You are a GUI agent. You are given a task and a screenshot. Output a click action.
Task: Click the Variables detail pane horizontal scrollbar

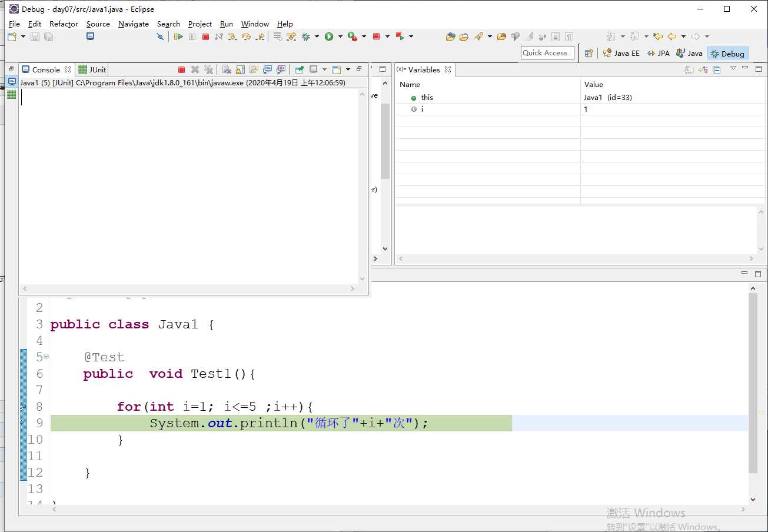[577, 258]
